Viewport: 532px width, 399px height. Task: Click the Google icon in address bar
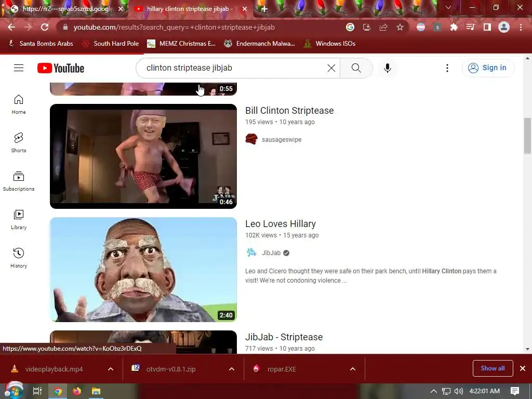click(350, 27)
